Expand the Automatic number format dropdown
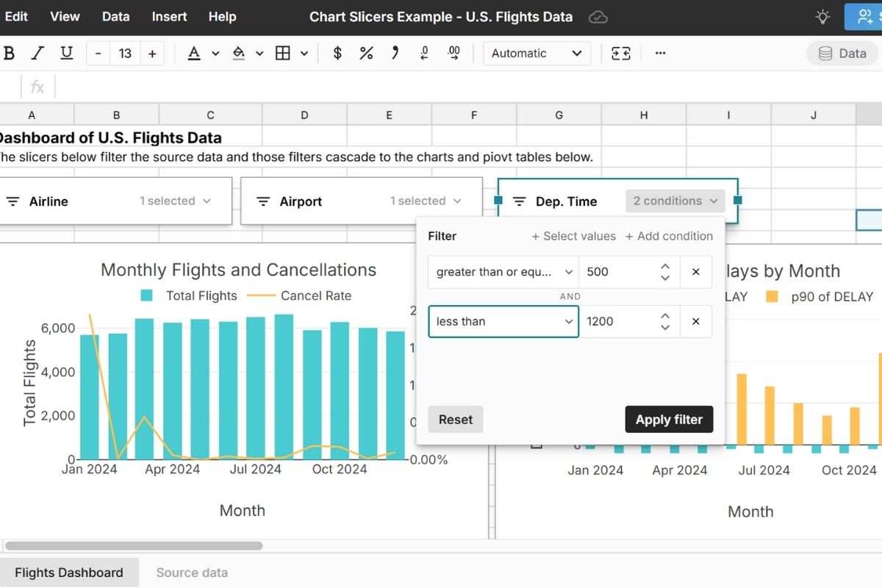 537,53
